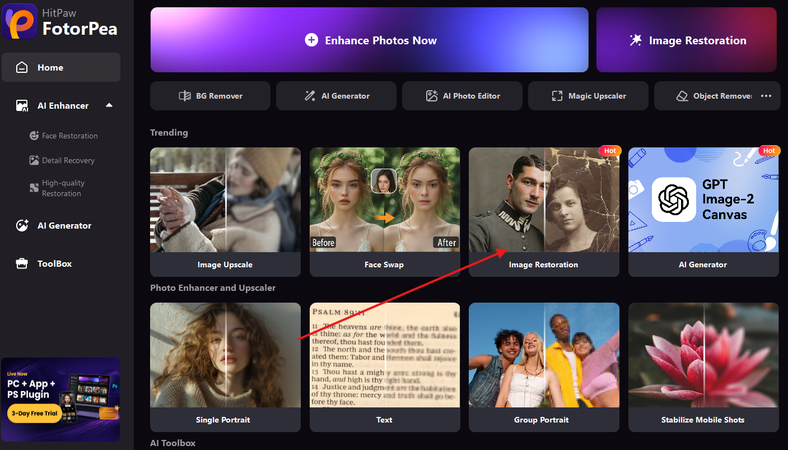788x450 pixels.
Task: Click the 3-Day Free Trial button
Action: pos(35,413)
